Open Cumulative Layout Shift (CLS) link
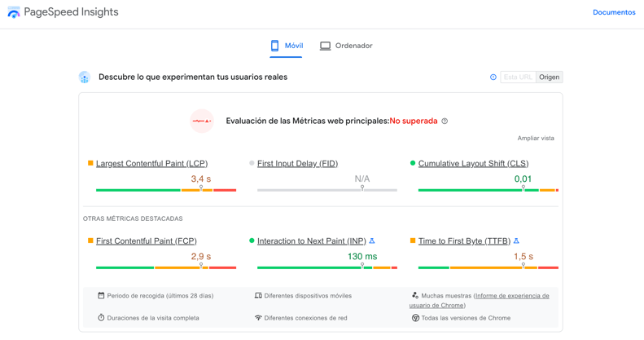Screen dimensions: 644x340 tap(473, 163)
